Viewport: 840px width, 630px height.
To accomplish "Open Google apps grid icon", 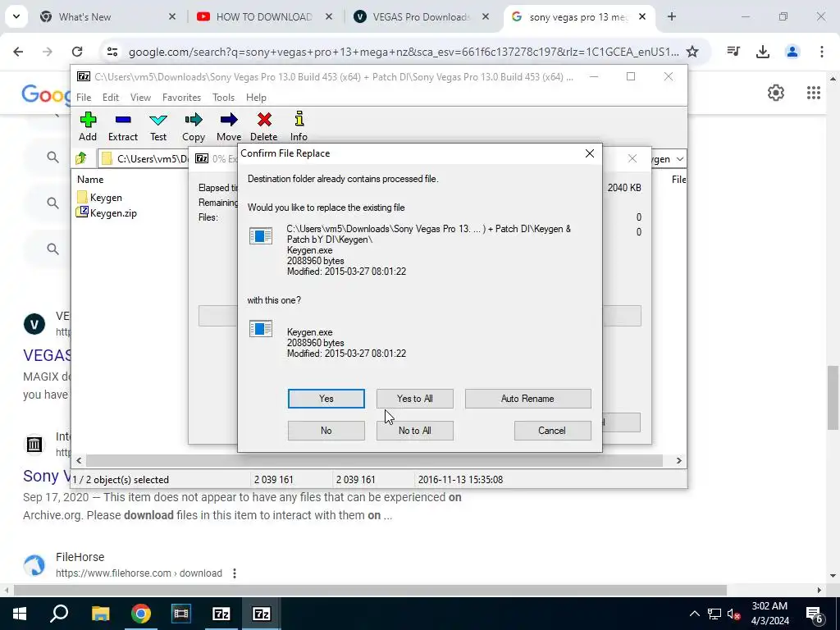I will coord(813,93).
